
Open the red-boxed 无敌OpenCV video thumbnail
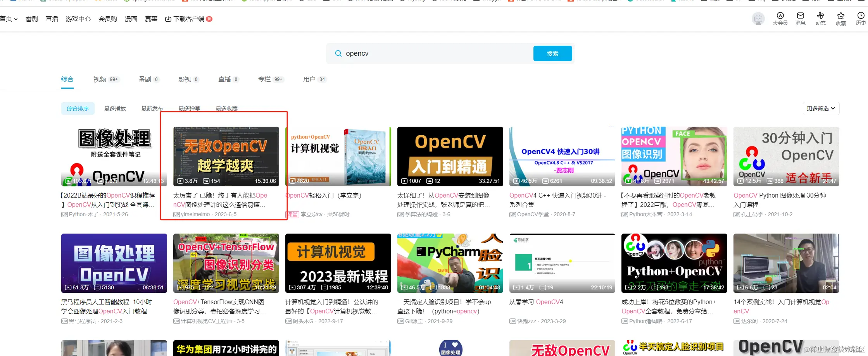point(226,156)
